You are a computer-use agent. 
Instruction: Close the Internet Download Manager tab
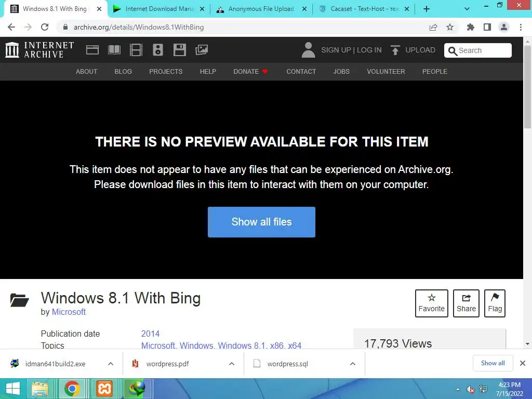click(202, 9)
